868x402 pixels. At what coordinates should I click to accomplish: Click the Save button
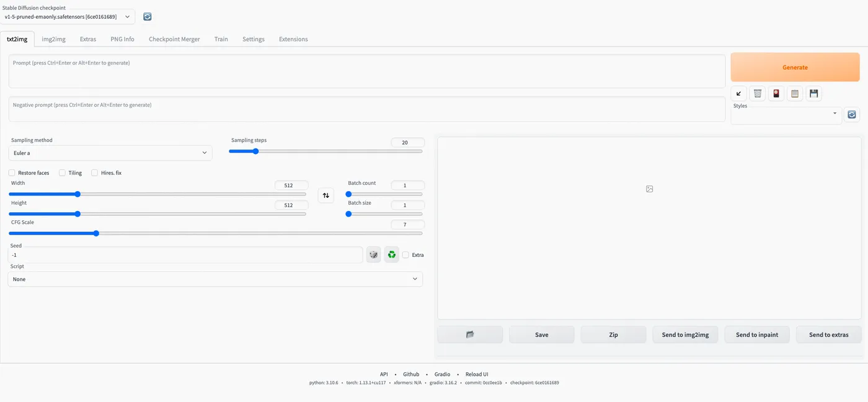tap(542, 334)
